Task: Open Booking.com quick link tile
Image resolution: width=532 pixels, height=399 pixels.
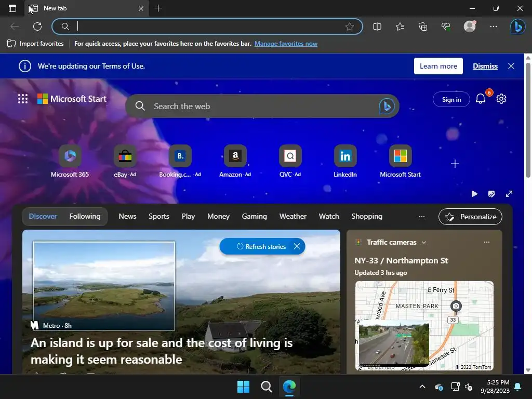Action: (x=180, y=162)
